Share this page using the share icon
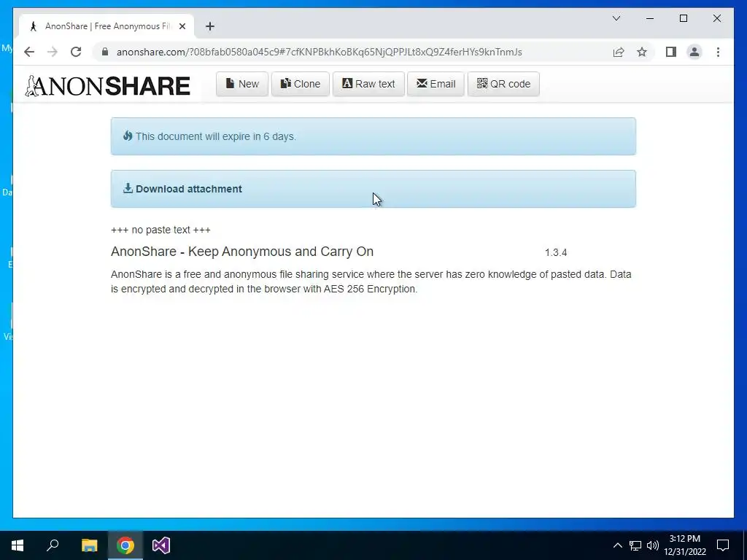 (619, 52)
